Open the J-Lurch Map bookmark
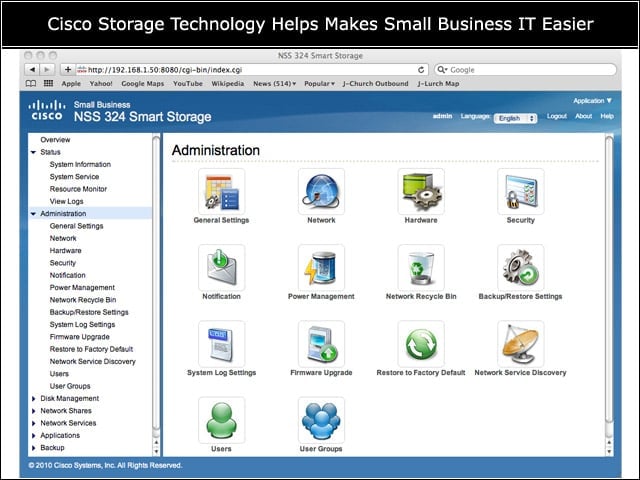 click(438, 84)
